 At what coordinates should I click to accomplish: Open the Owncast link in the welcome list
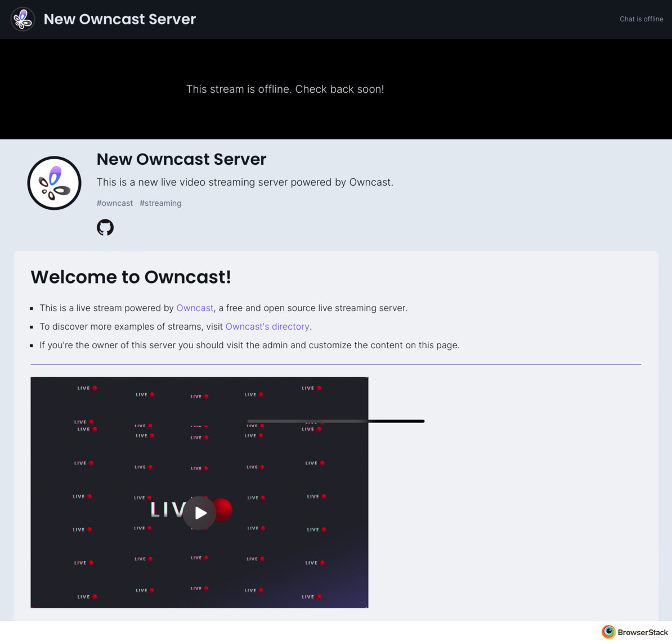(x=195, y=308)
